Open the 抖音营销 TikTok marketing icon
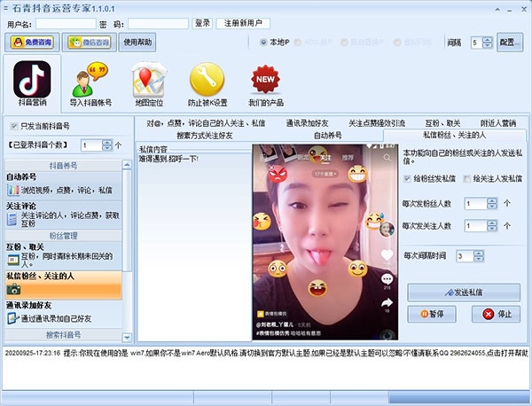The width and height of the screenshot is (532, 406). click(32, 83)
